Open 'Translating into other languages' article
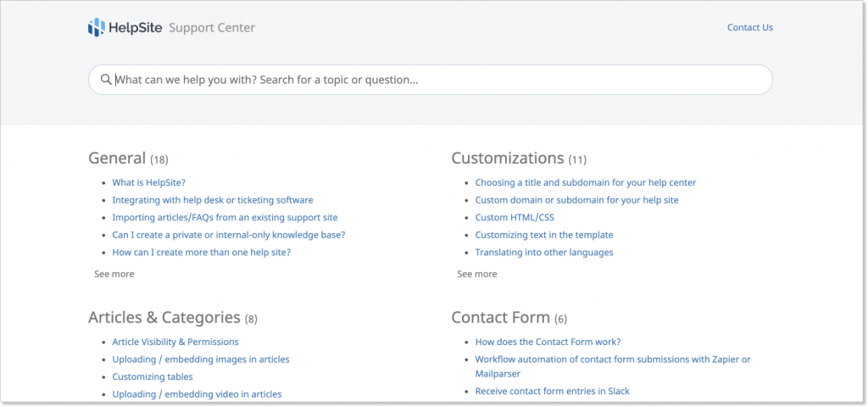 (x=544, y=253)
